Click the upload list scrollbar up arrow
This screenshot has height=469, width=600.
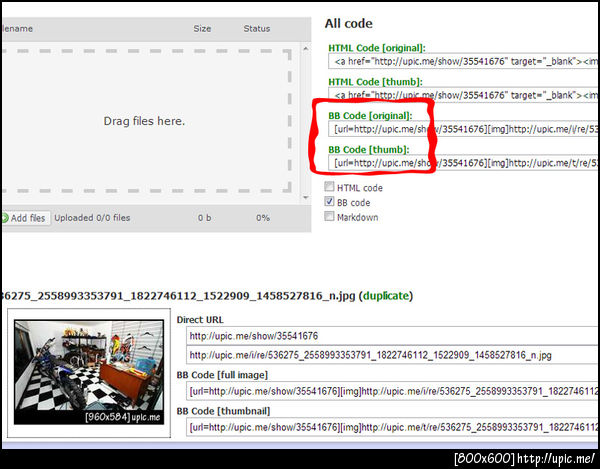(x=305, y=49)
